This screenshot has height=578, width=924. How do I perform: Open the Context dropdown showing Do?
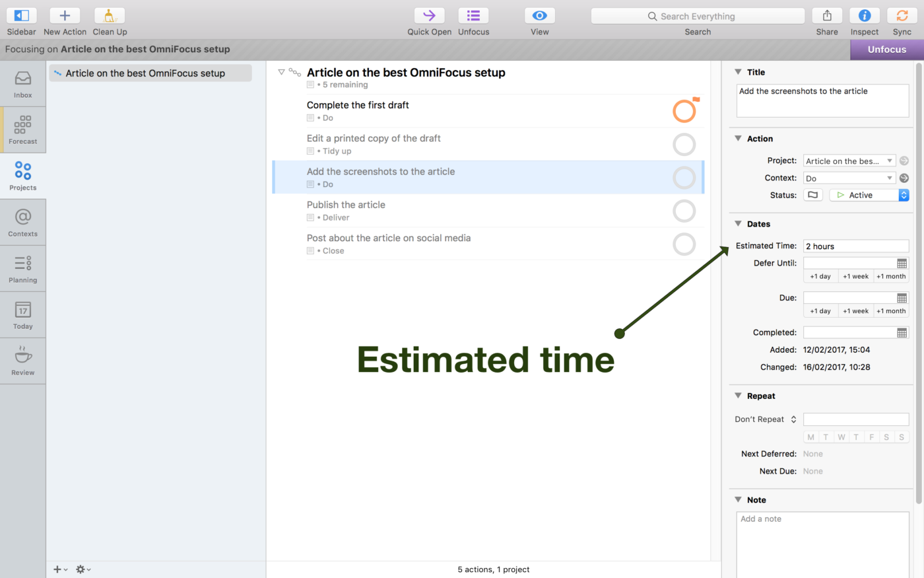pos(849,178)
